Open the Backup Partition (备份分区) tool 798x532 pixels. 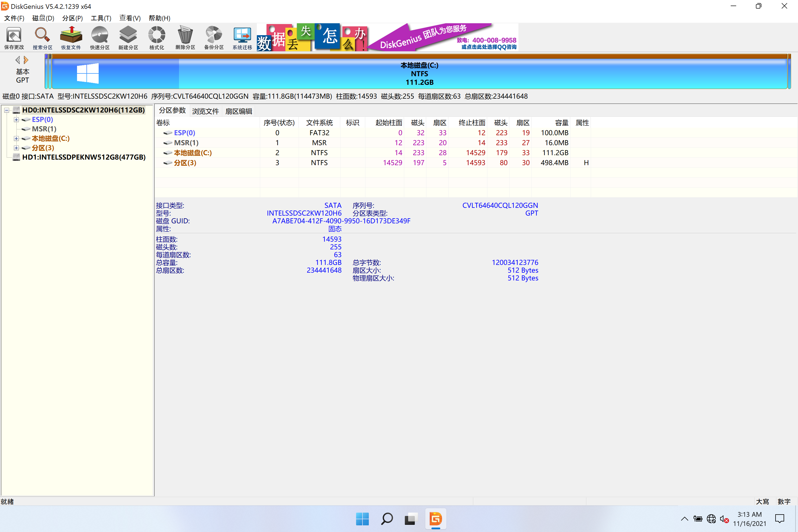click(x=214, y=38)
